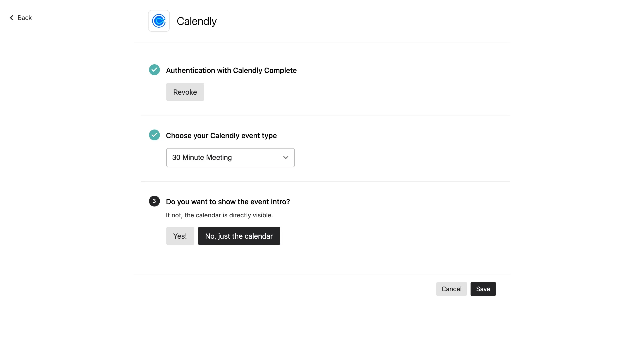Select No, just the calendar option
The image size is (644, 341).
click(x=239, y=236)
